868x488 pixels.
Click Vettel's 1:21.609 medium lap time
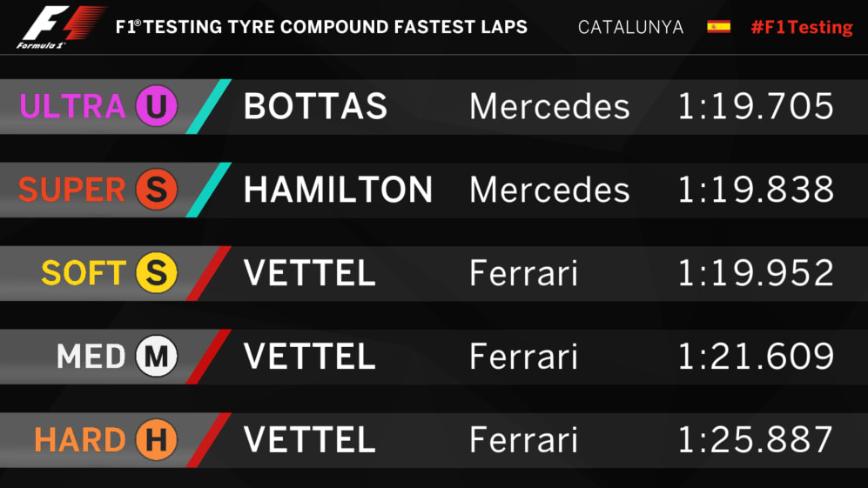[755, 357]
